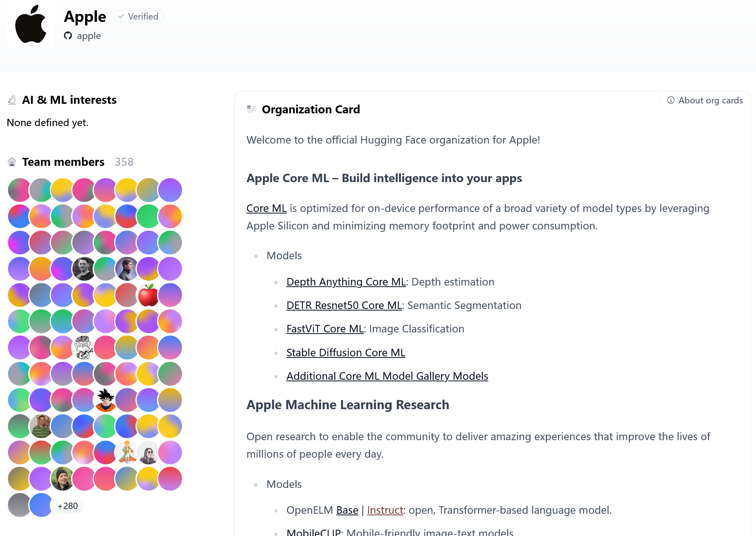This screenshot has height=536, width=756.
Task: Click the Apple logo avatar
Action: (31, 25)
